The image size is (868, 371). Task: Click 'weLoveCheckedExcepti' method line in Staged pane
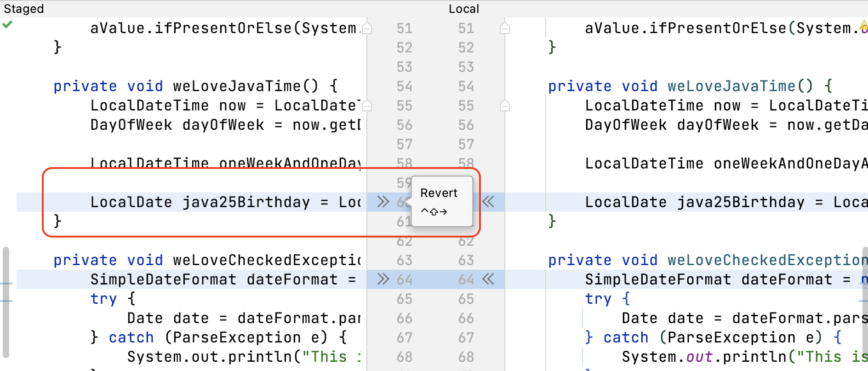207,260
